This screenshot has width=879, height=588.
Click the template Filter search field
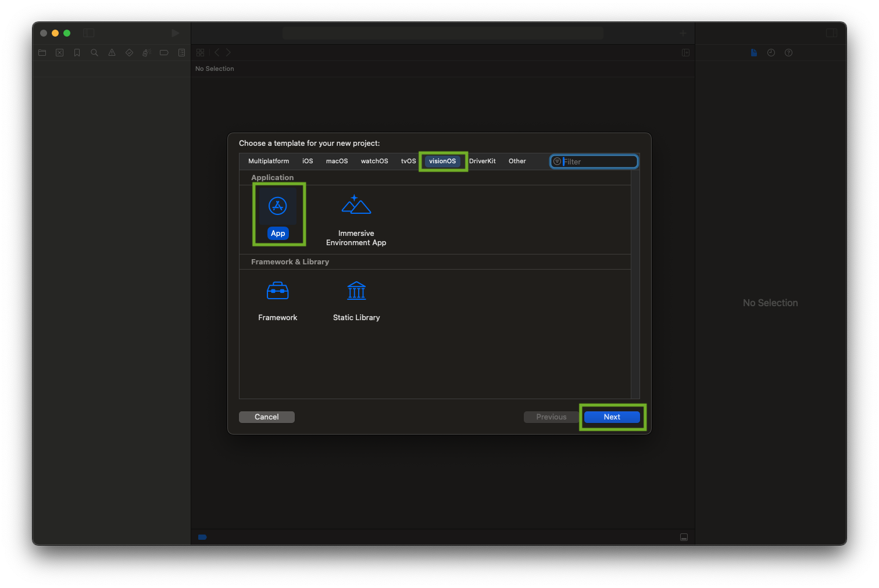[598, 162]
